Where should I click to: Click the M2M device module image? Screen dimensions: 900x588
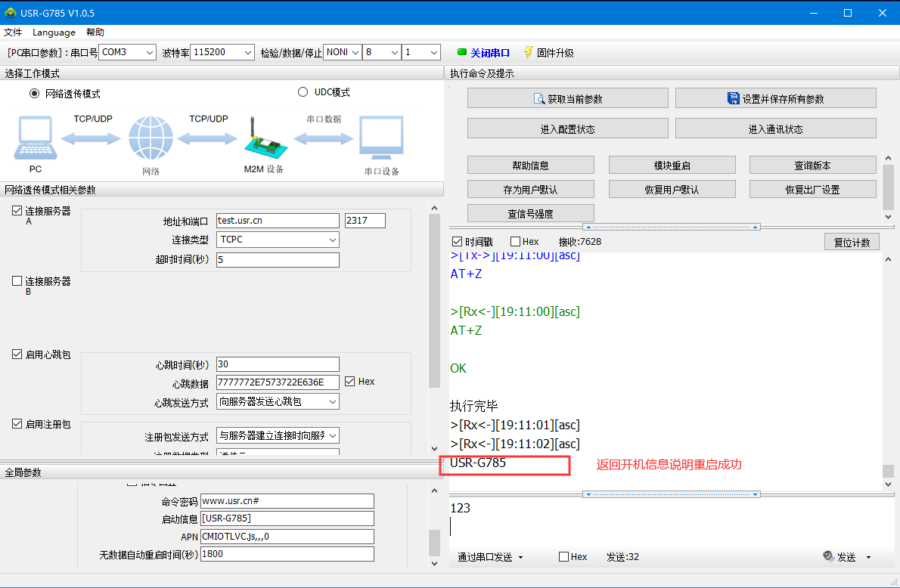click(x=262, y=140)
